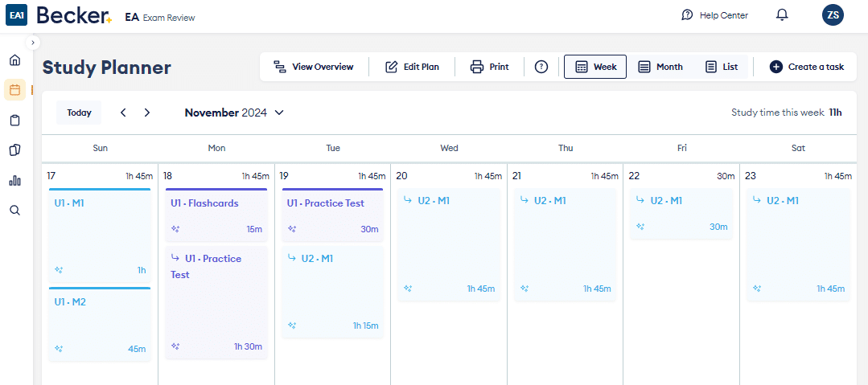
Task: Go to previous week with left chevron
Action: 123,113
